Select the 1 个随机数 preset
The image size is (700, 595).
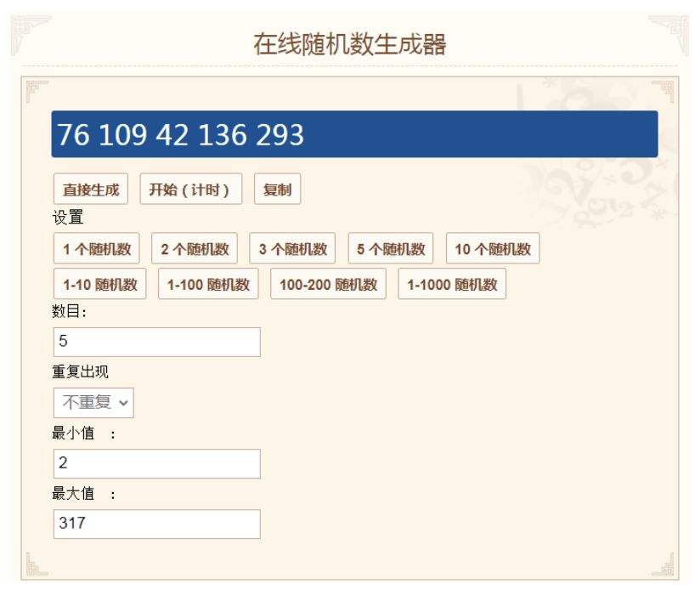(x=97, y=248)
